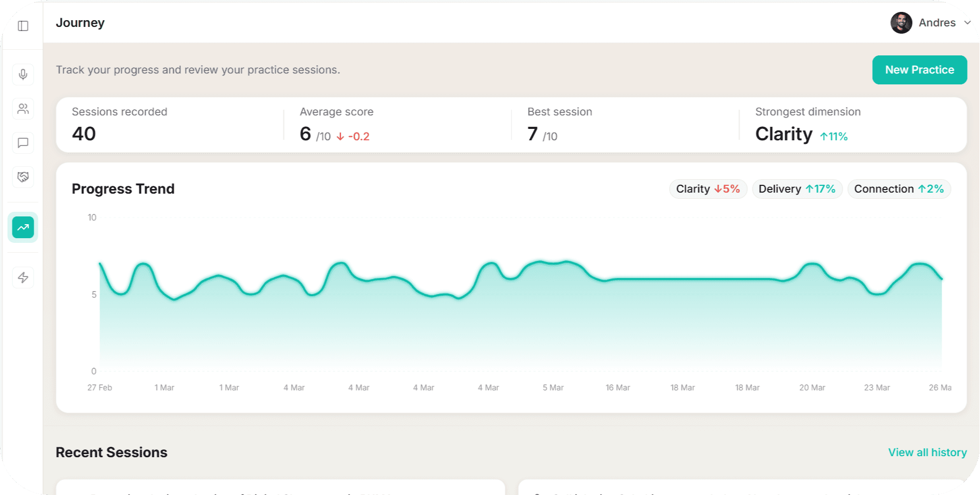Open the conversation chat bubble icon
980x495 pixels.
point(22,143)
